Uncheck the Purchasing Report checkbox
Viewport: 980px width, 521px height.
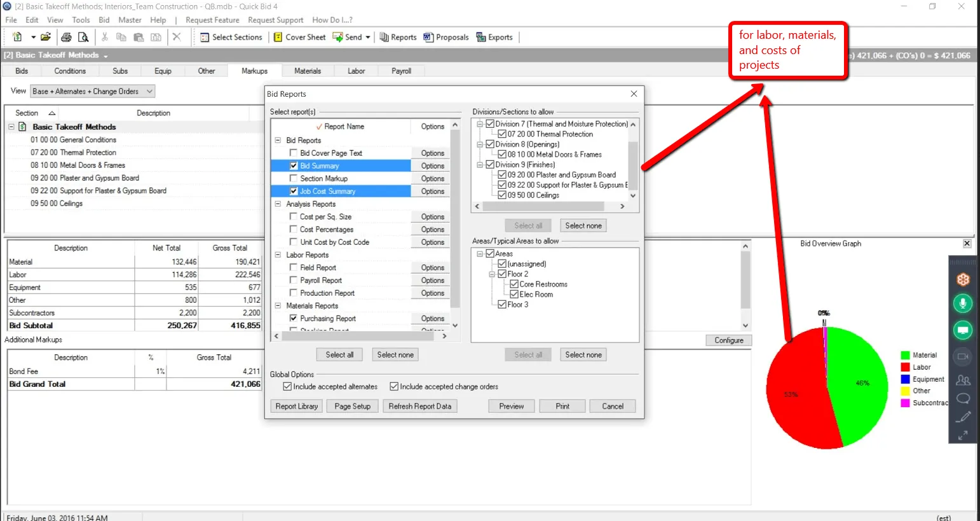(294, 318)
